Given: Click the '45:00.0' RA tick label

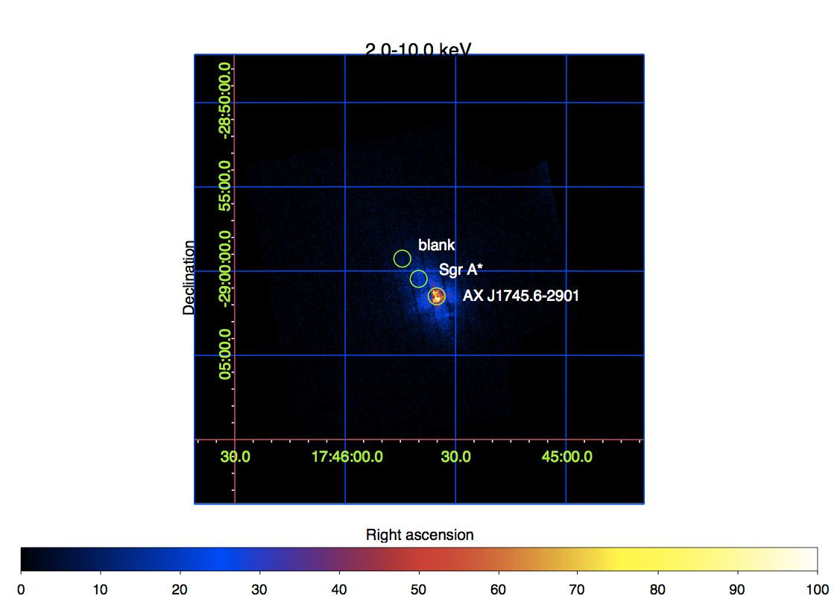Looking at the screenshot, I should 566,457.
